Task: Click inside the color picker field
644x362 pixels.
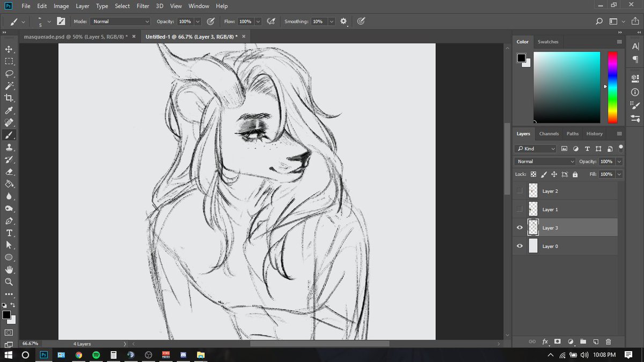Action: [567, 87]
